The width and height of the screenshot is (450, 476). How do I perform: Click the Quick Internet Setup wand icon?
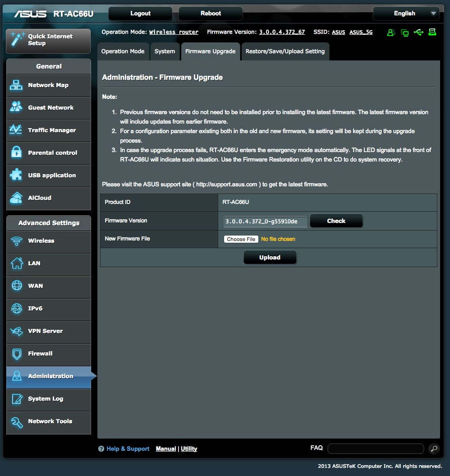click(17, 39)
